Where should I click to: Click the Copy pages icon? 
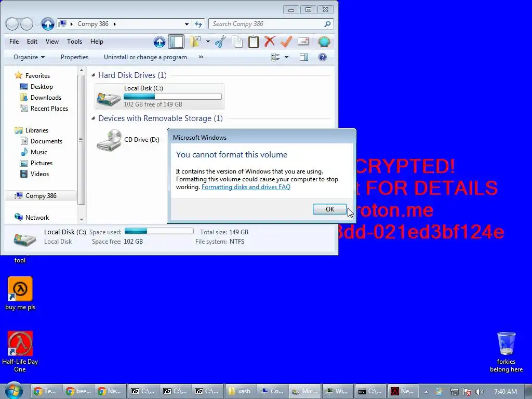237,42
